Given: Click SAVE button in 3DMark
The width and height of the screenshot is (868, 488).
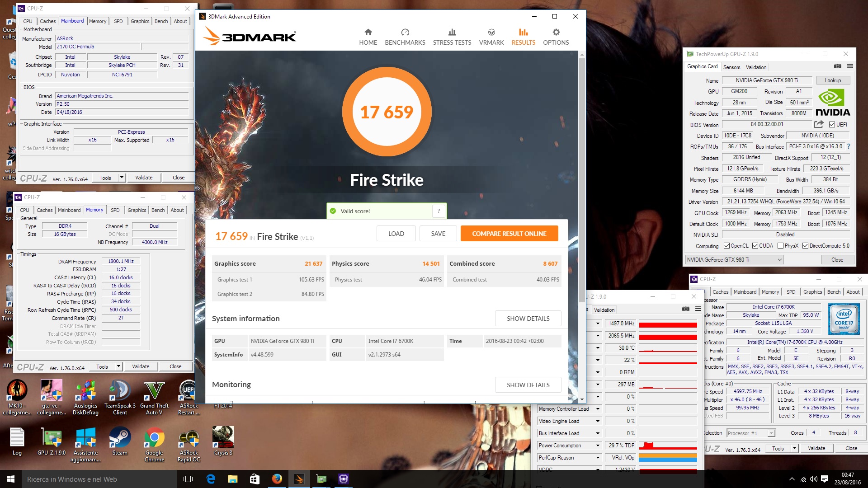Looking at the screenshot, I should click(438, 234).
